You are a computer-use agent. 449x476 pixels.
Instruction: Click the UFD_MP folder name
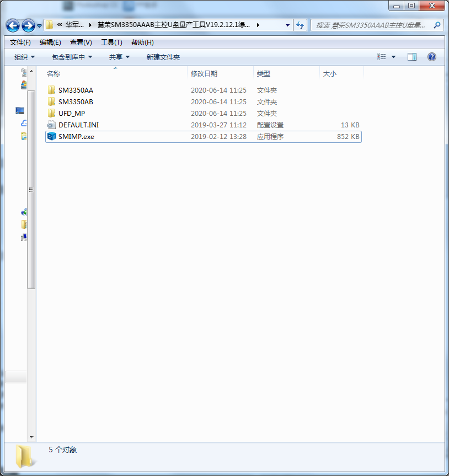(x=72, y=114)
